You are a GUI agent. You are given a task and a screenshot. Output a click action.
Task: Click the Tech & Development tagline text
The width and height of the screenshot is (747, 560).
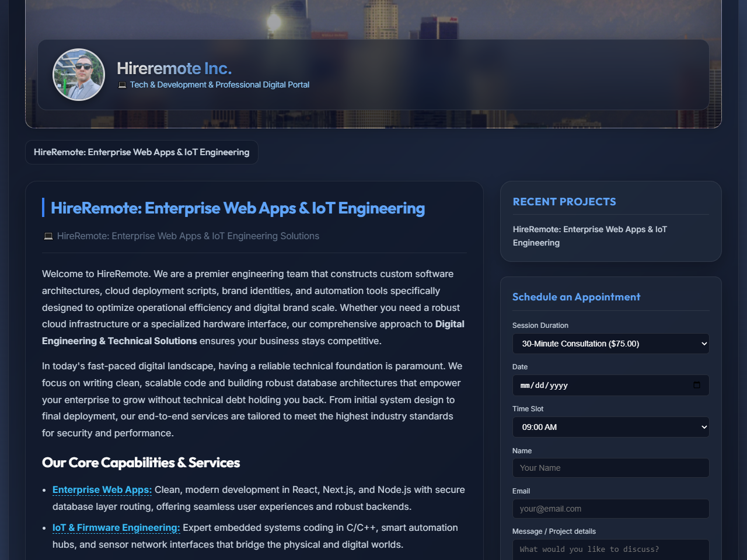pos(219,85)
